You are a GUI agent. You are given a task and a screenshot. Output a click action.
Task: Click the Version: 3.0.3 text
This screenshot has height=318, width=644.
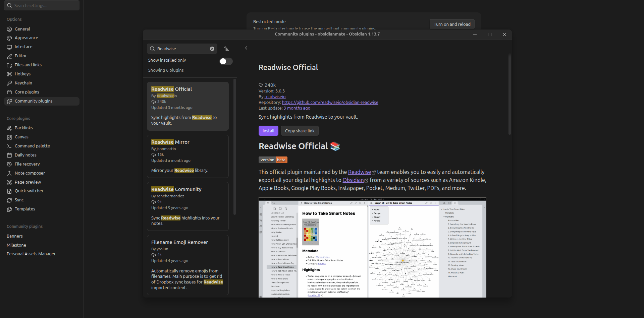click(x=272, y=91)
